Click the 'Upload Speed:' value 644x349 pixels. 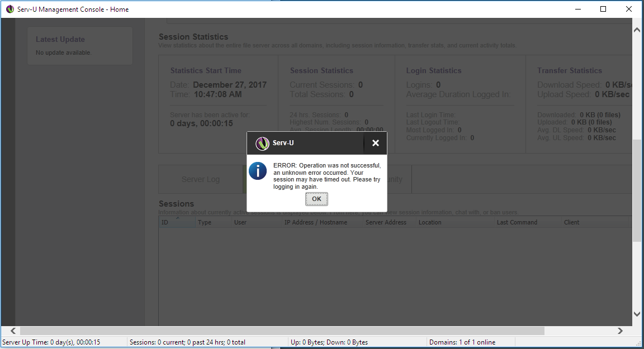(x=612, y=94)
